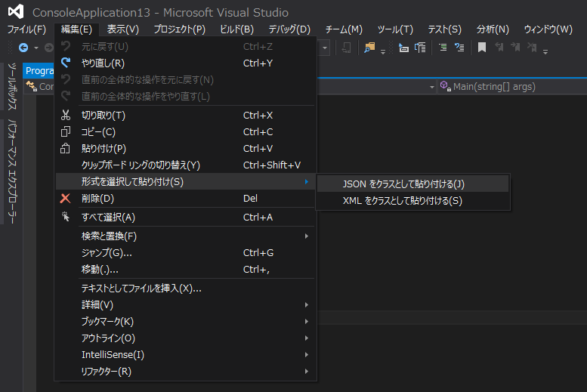Toggle a bookmark with the bookmark icon
Image resolution: width=587 pixels, height=392 pixels.
pos(482,47)
